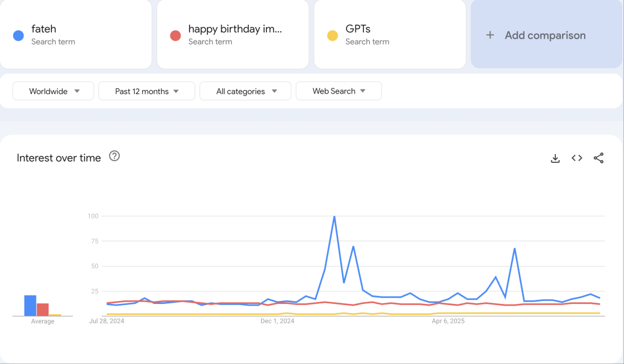624x364 pixels.
Task: Open the embed code icon
Action: 577,158
